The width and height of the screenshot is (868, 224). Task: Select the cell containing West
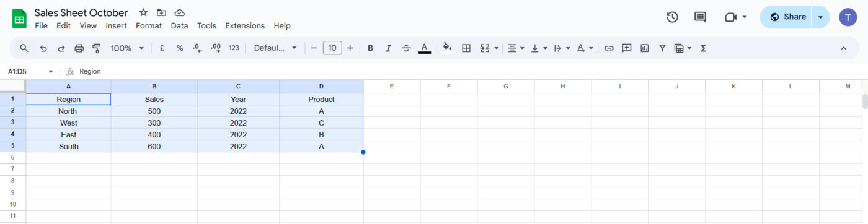68,123
